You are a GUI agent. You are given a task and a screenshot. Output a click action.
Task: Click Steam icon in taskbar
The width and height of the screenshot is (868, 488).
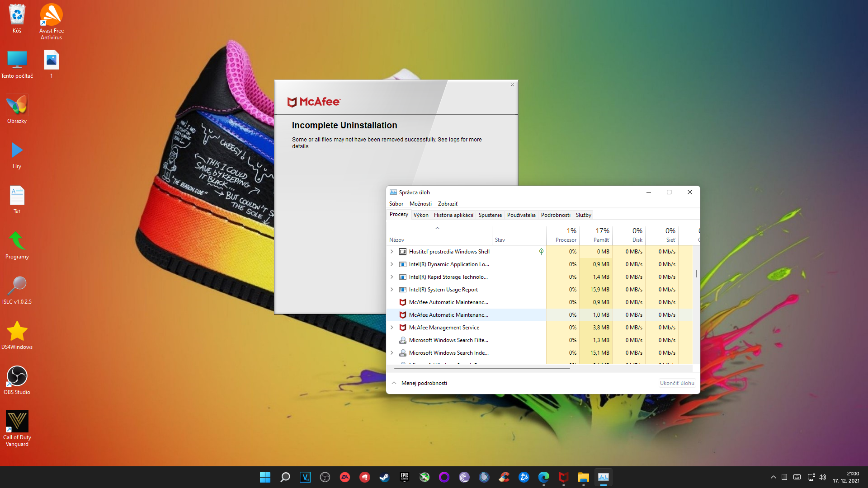(384, 477)
